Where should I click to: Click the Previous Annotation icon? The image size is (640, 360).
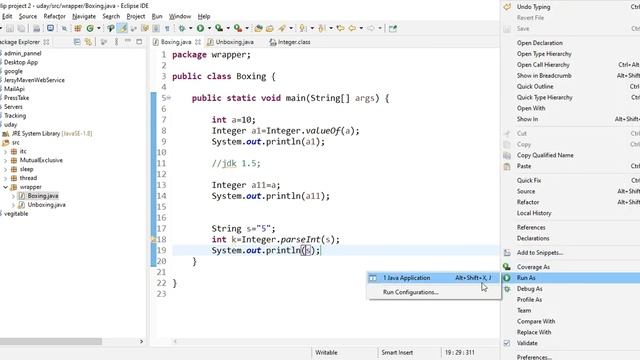point(322,28)
